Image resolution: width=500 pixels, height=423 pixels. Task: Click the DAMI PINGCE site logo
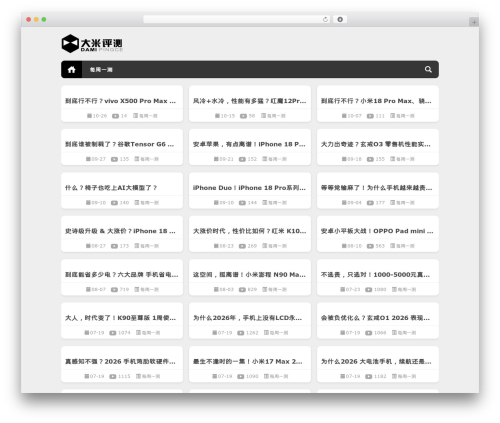(92, 43)
